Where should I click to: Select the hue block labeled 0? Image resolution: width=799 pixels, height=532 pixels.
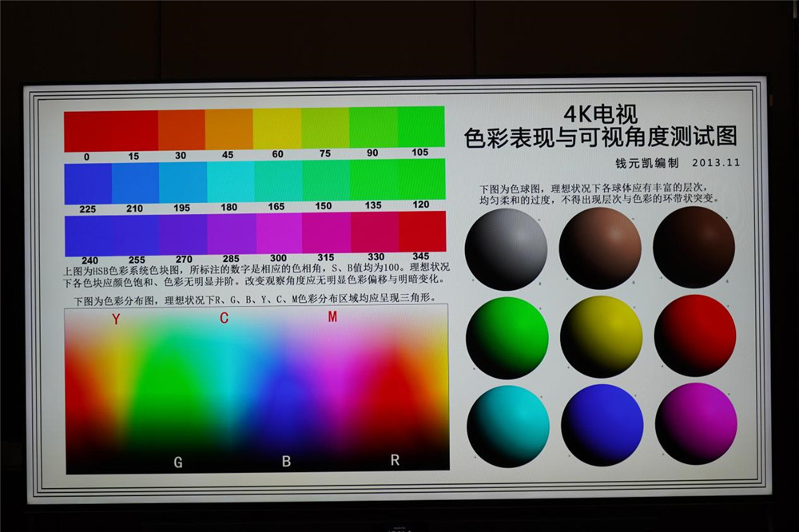pyautogui.click(x=85, y=132)
